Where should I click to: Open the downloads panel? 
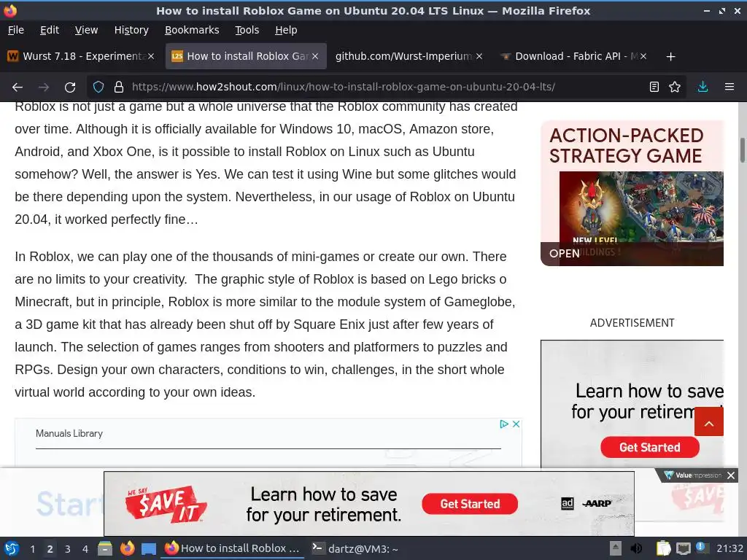[703, 87]
